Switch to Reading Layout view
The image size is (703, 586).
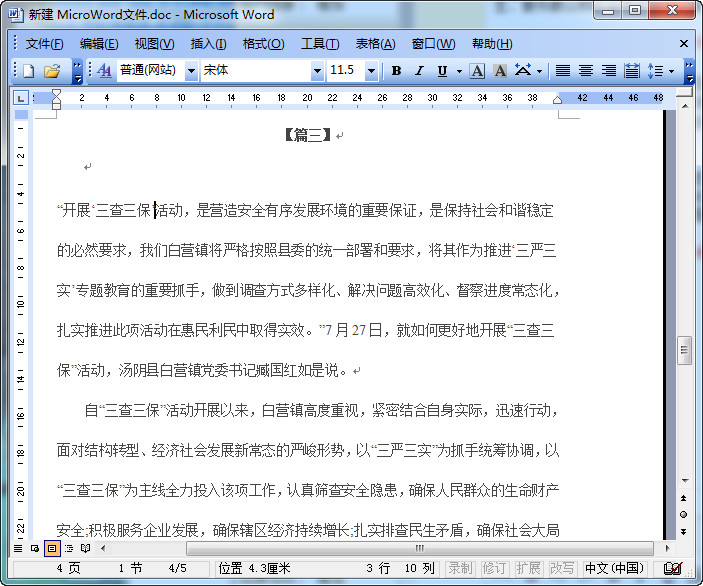tap(85, 548)
